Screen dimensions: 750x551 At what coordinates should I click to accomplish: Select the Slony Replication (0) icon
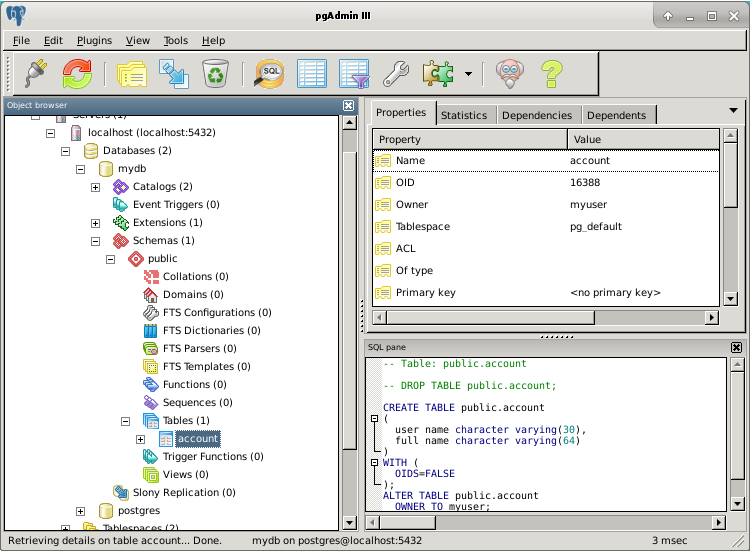click(121, 493)
